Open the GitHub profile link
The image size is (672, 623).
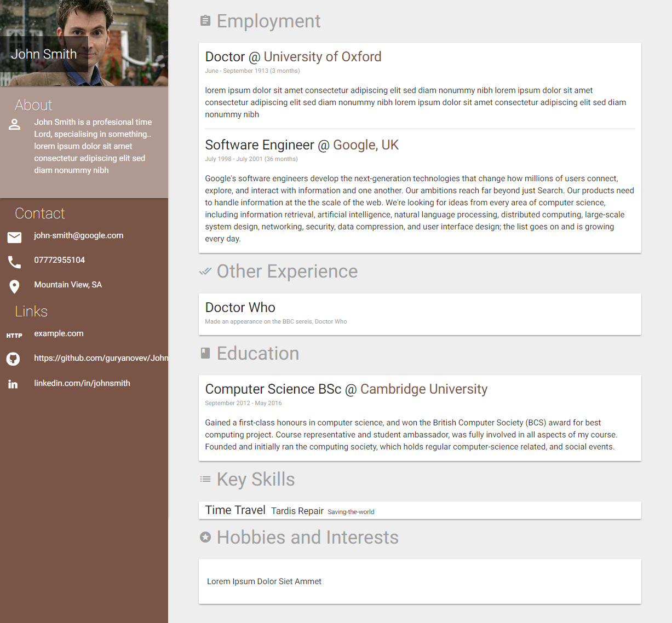pyautogui.click(x=101, y=358)
